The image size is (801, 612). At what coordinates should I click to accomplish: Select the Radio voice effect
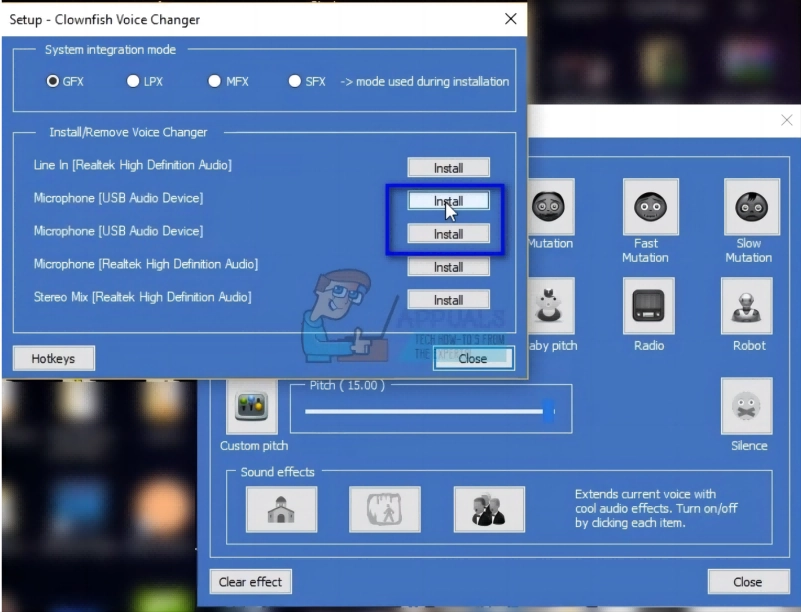click(649, 305)
